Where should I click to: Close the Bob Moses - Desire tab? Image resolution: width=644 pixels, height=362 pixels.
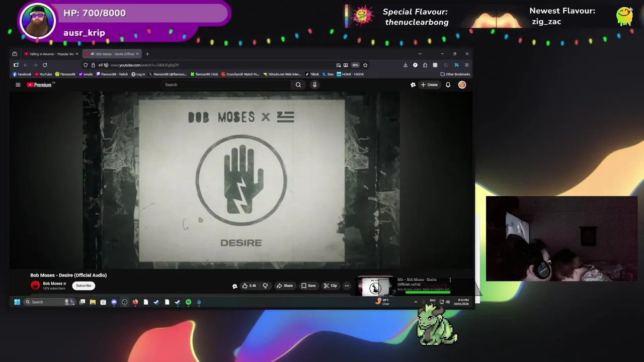(137, 54)
